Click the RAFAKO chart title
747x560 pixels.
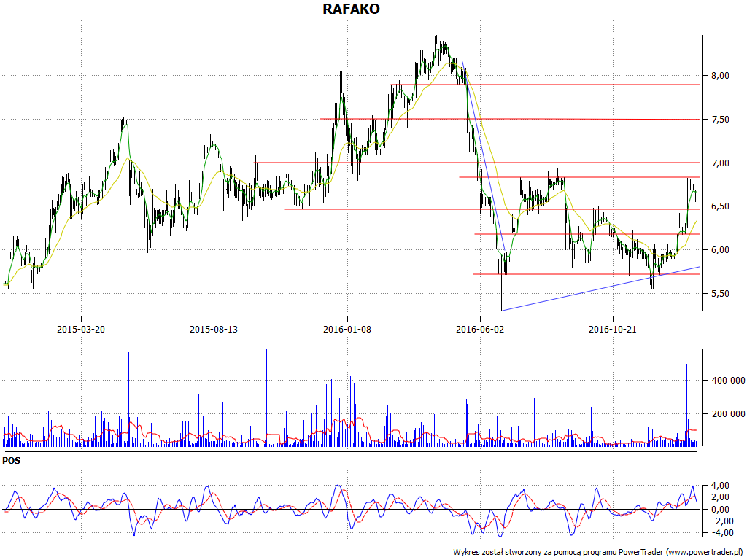coord(351,9)
